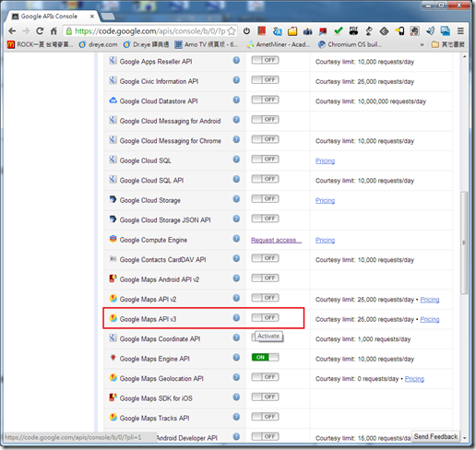Image resolution: width=476 pixels, height=450 pixels.
Task: Open a new browser tab
Action: point(108,17)
